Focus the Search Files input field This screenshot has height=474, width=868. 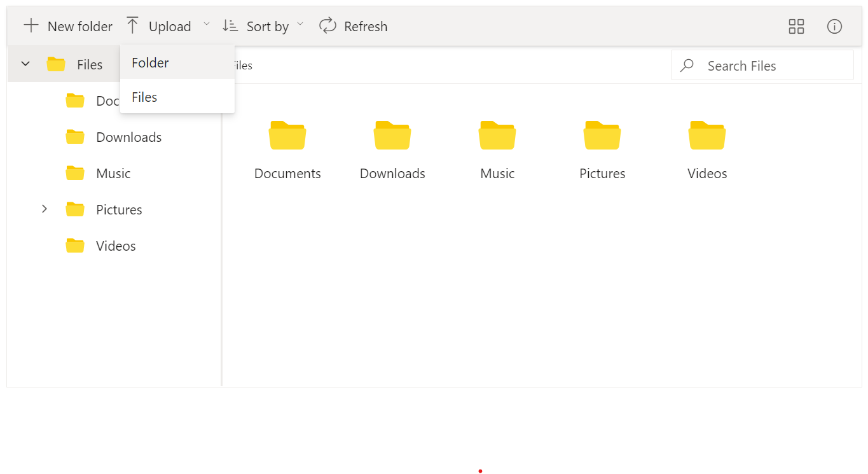pyautogui.click(x=762, y=65)
